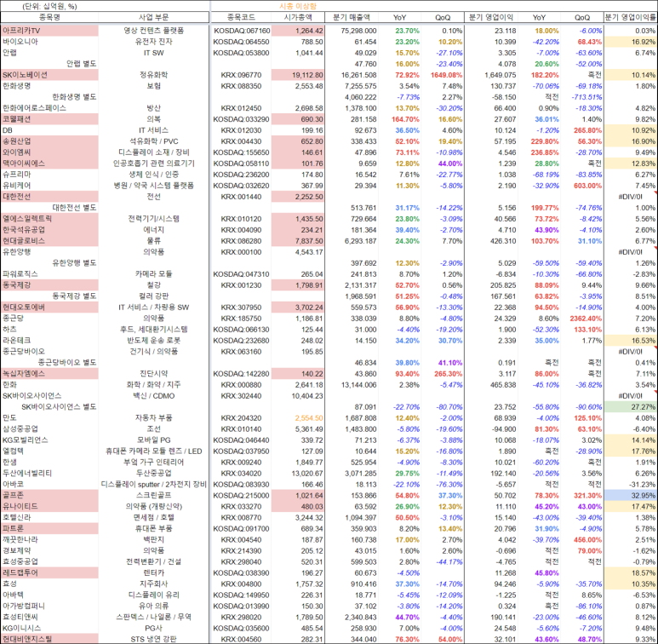The width and height of the screenshot is (658, 644).
Task: Select the 송원산업 name cell
Action: [49, 141]
